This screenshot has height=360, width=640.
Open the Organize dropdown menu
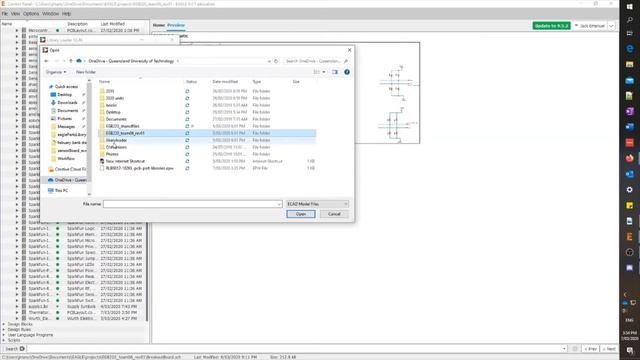pyautogui.click(x=56, y=72)
